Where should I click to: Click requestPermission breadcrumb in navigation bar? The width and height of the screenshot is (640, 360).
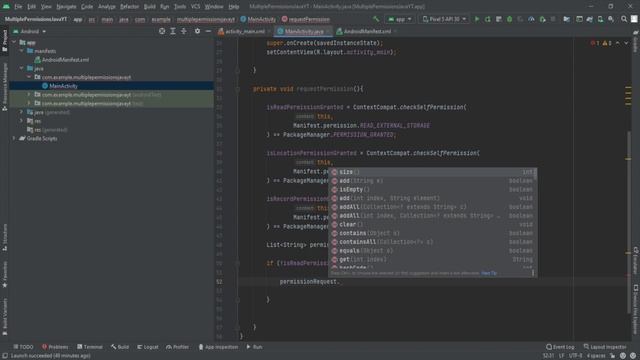click(x=306, y=19)
